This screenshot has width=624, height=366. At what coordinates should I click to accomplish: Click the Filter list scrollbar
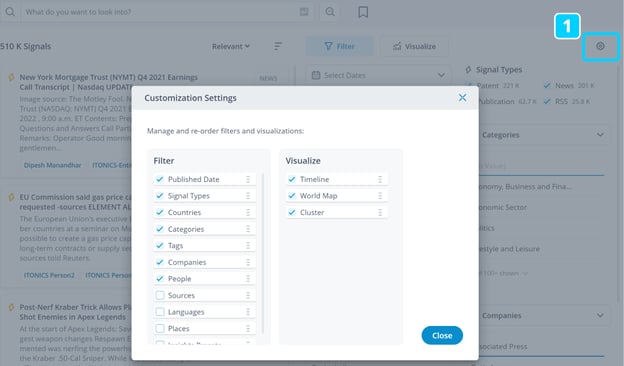263,253
